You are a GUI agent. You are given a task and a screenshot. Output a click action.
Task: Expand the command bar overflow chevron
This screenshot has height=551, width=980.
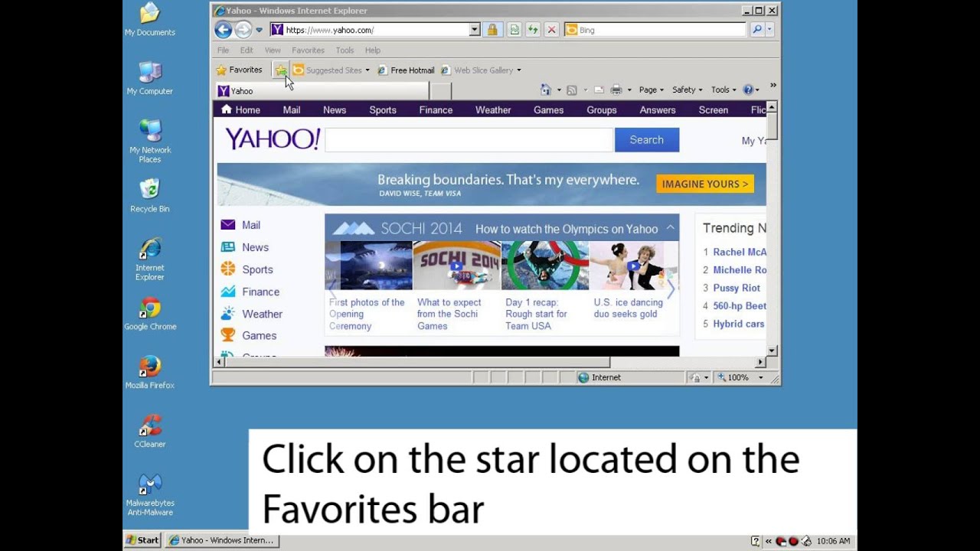coord(773,86)
